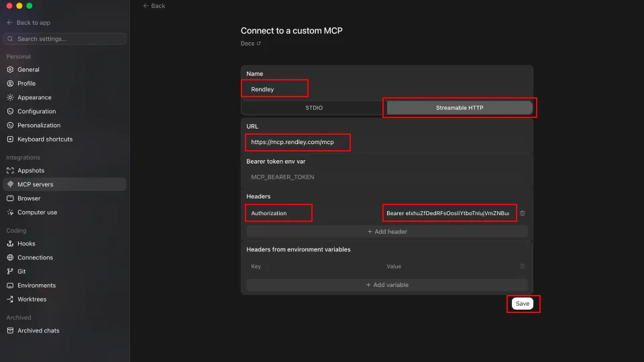Screen dimensions: 644x362
Task: Click the Appshots icon
Action: tap(10, 170)
